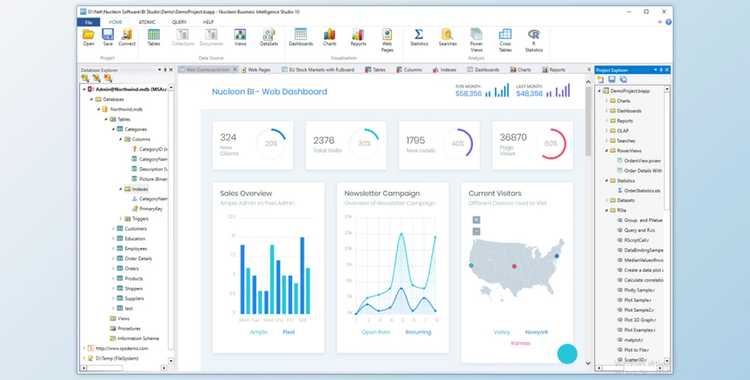
Task: Click dashboard vertical scrollbar thumb
Action: pos(588,121)
